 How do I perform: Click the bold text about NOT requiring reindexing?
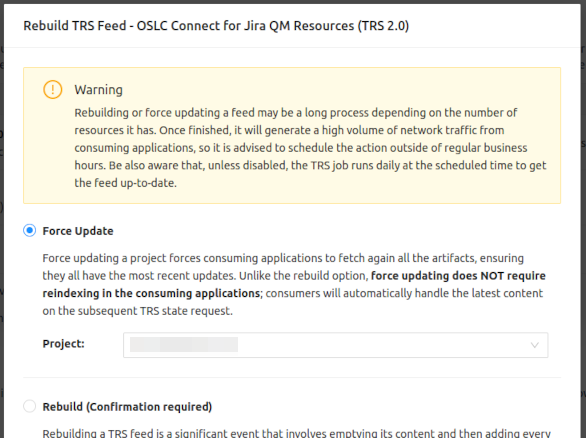tap(294, 284)
